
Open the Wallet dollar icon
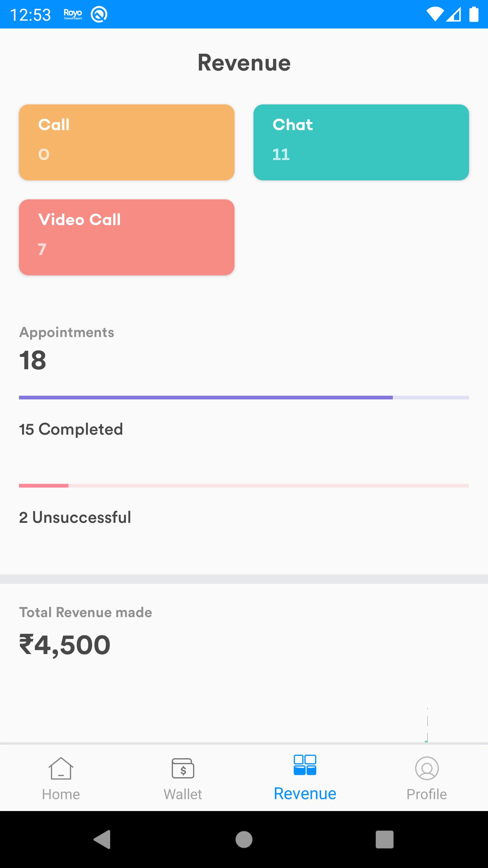tap(183, 768)
